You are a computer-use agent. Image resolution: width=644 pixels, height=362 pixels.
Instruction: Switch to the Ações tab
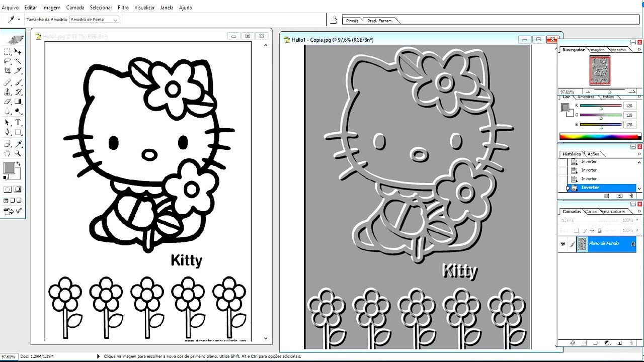point(593,154)
